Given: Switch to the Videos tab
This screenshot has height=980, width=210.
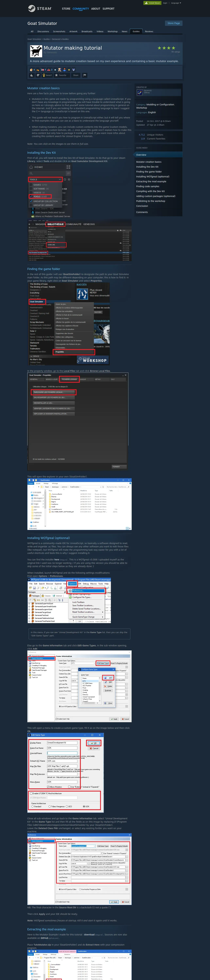Looking at the screenshot, I should pos(100,32).
